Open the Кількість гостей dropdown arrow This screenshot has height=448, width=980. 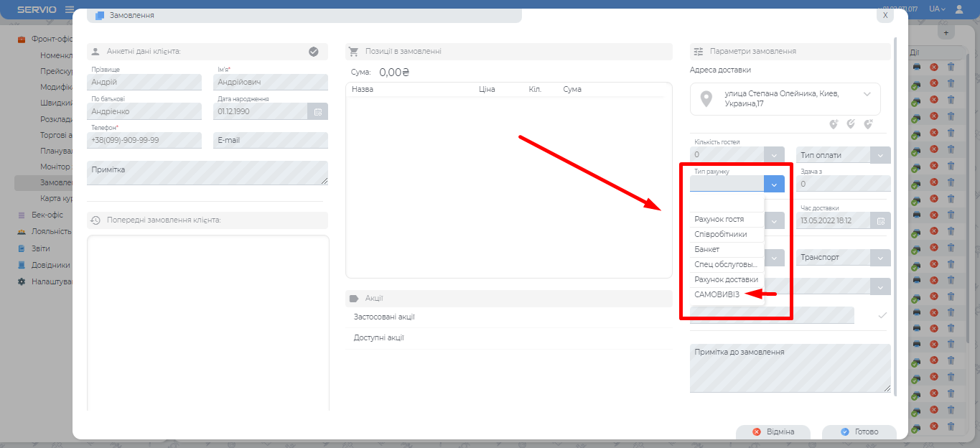click(x=774, y=155)
